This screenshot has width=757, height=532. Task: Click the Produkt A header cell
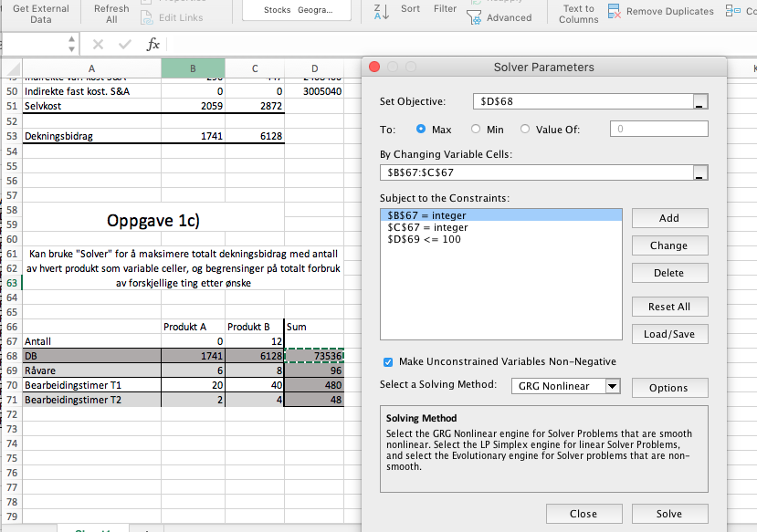[193, 327]
